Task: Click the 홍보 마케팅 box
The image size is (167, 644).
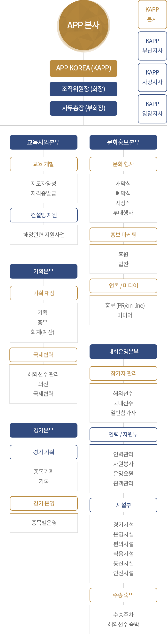Action: 123,235
